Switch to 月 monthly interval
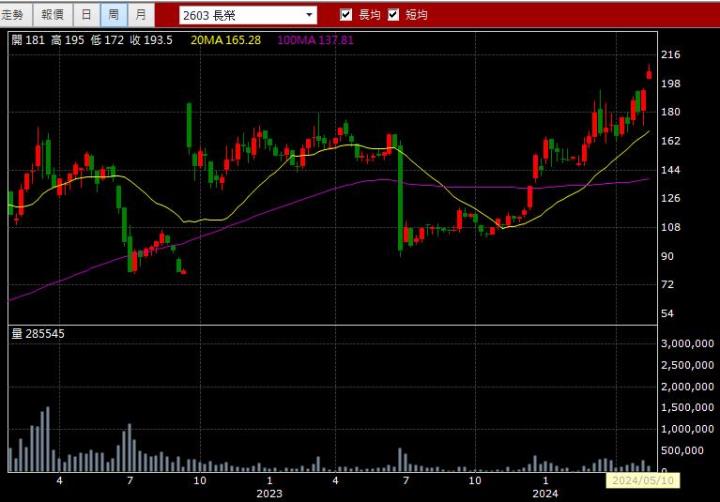The height and width of the screenshot is (502, 720). coord(141,14)
